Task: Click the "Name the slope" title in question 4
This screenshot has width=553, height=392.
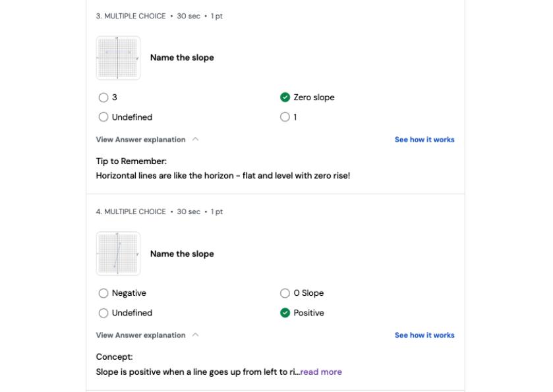Action: [x=182, y=254]
